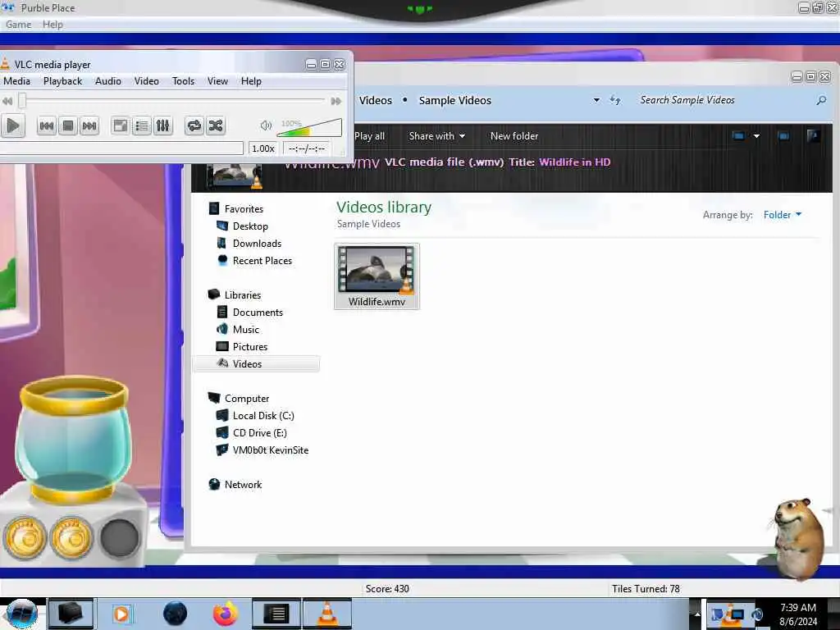This screenshot has width=840, height=630.
Task: Select the Wildlife.wmv thumbnail
Action: point(377,276)
